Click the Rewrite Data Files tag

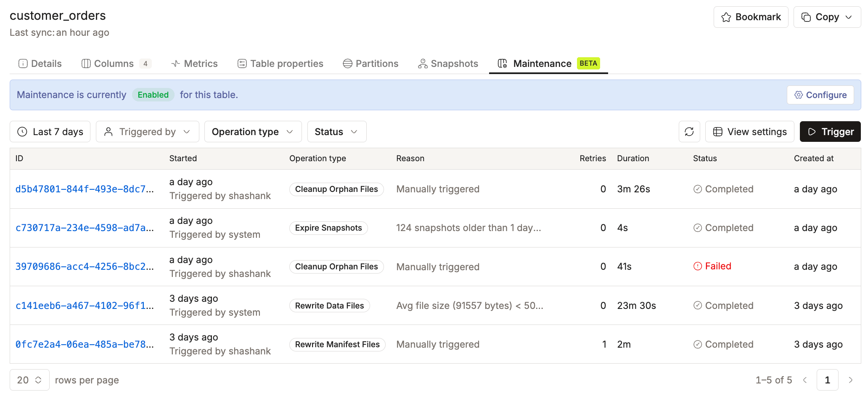coord(329,306)
